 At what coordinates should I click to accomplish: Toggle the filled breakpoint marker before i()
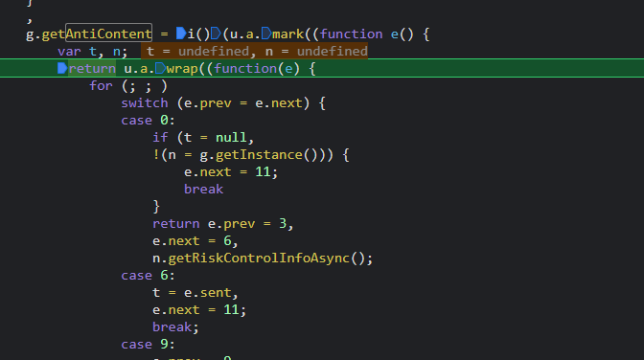pyautogui.click(x=181, y=34)
